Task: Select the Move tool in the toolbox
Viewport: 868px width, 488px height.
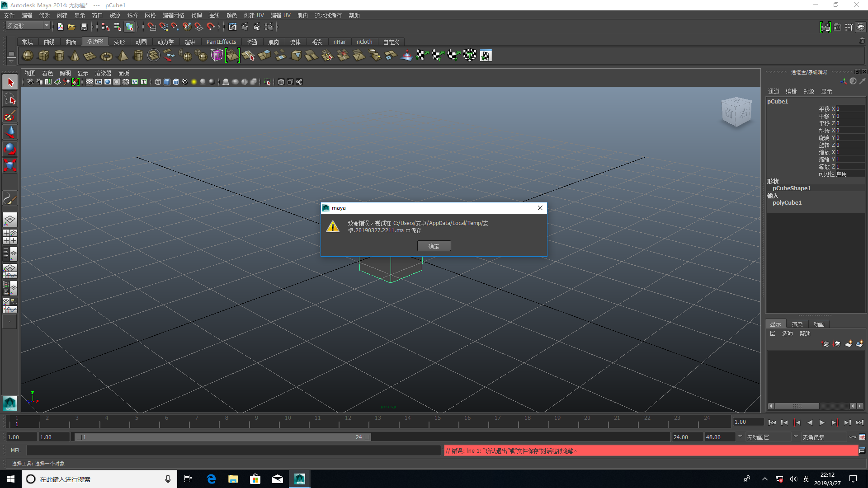Action: [10, 131]
